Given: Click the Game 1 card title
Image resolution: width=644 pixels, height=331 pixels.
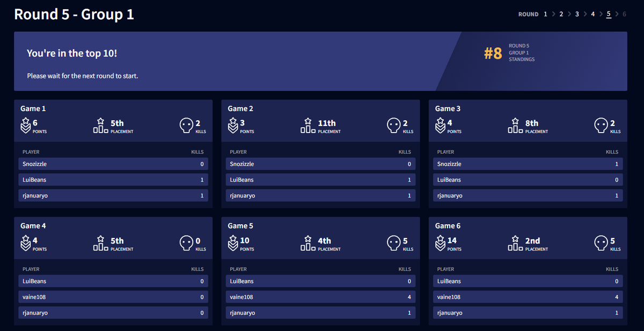Looking at the screenshot, I should click(33, 108).
